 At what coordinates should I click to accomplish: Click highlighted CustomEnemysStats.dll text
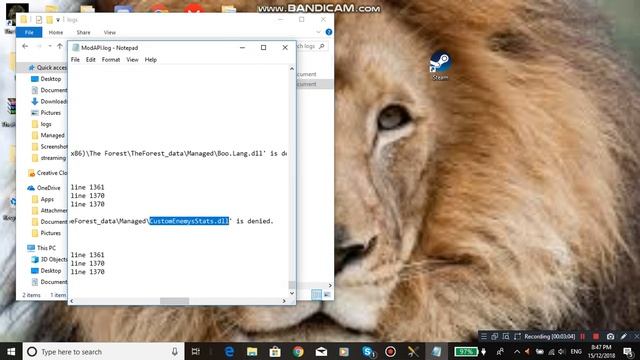click(x=189, y=221)
